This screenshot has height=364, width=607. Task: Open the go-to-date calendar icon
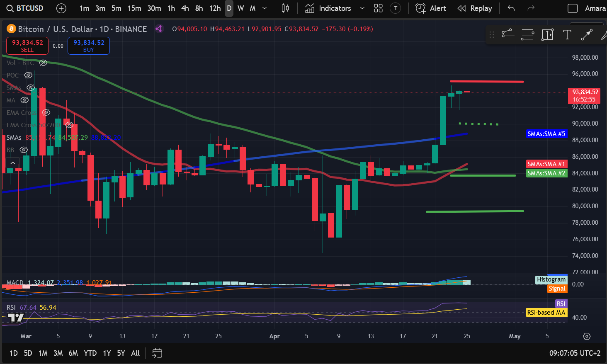[x=157, y=353]
